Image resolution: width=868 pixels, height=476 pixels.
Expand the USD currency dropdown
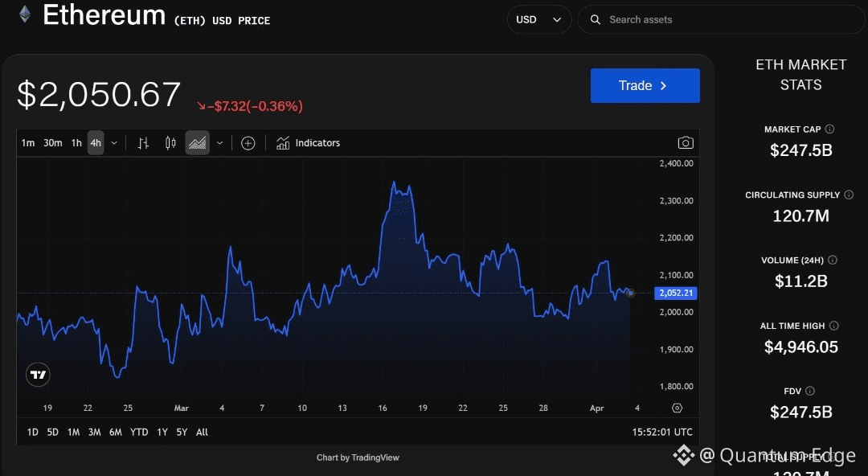pyautogui.click(x=539, y=19)
